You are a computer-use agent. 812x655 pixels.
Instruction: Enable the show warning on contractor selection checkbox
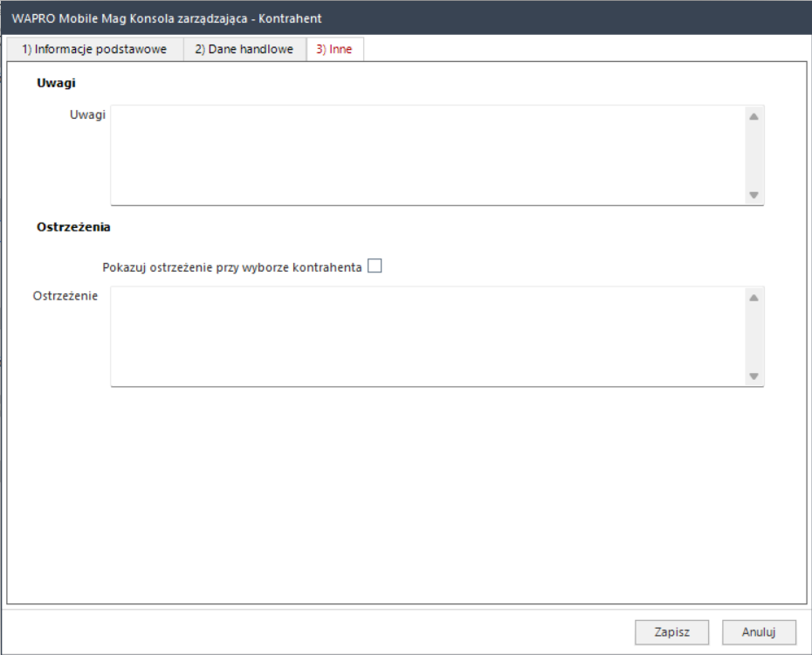pos(375,266)
